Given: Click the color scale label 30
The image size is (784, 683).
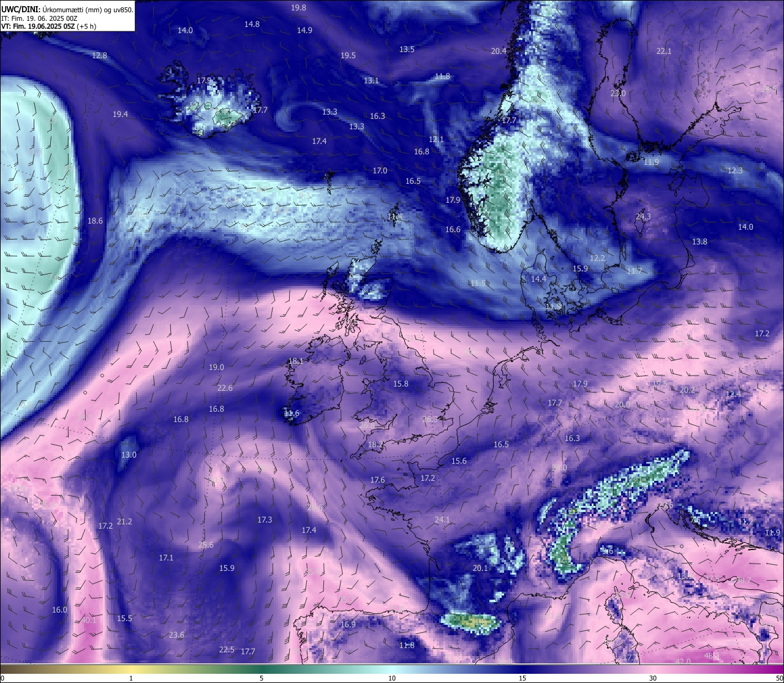Looking at the screenshot, I should (x=653, y=678).
